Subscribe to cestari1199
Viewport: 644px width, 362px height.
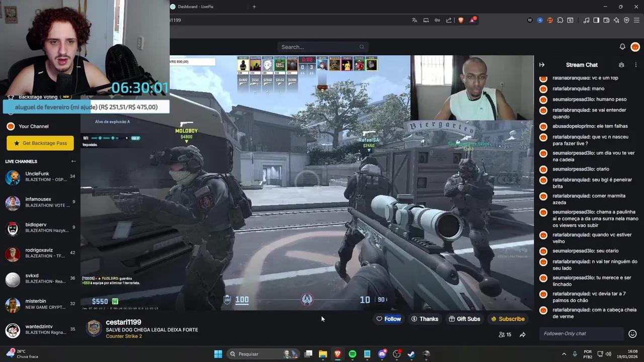point(508,319)
